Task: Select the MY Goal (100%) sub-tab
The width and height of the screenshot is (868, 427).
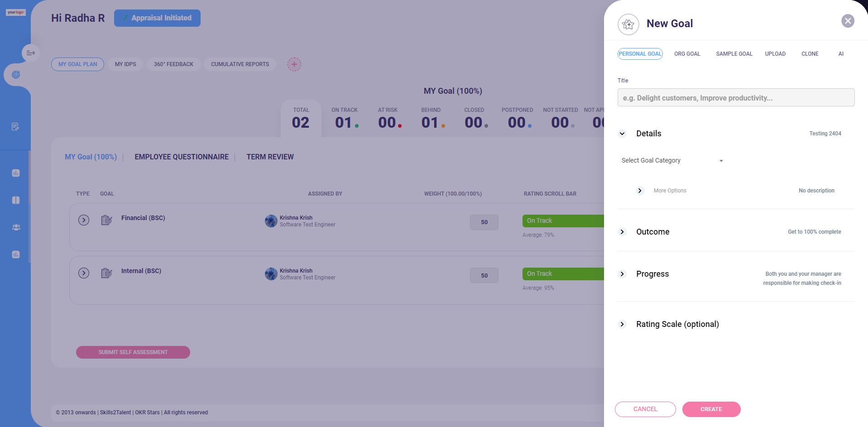Action: (x=91, y=157)
